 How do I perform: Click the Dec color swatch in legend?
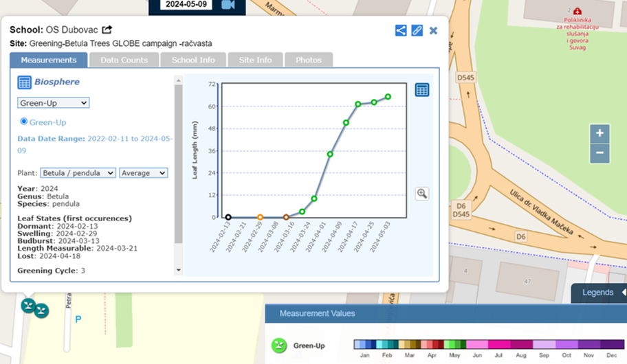(614, 344)
